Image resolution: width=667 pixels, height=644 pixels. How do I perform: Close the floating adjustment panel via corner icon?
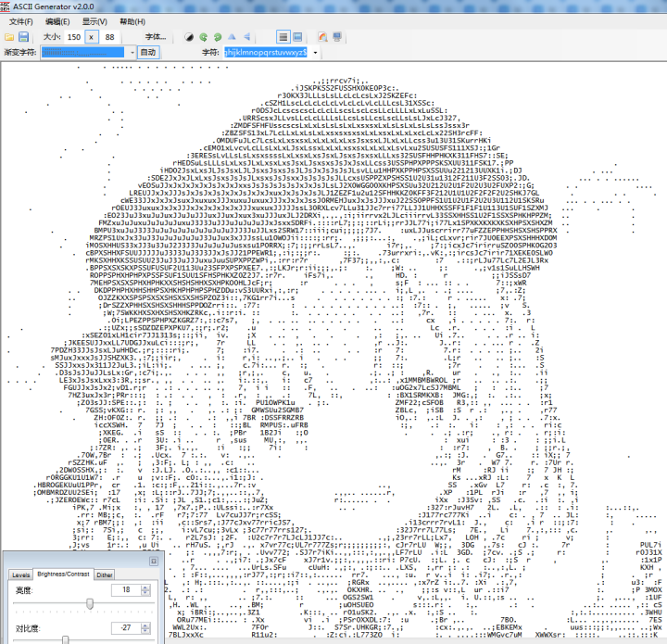click(x=154, y=561)
